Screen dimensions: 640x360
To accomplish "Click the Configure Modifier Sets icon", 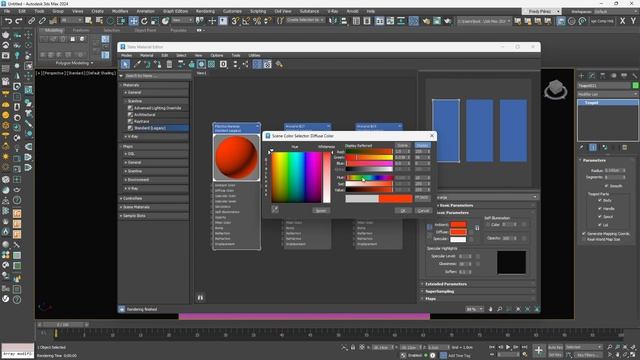I will [x=624, y=147].
